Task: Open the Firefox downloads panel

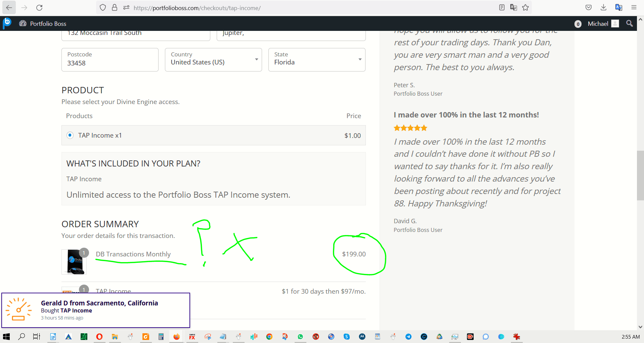Action: (x=603, y=8)
